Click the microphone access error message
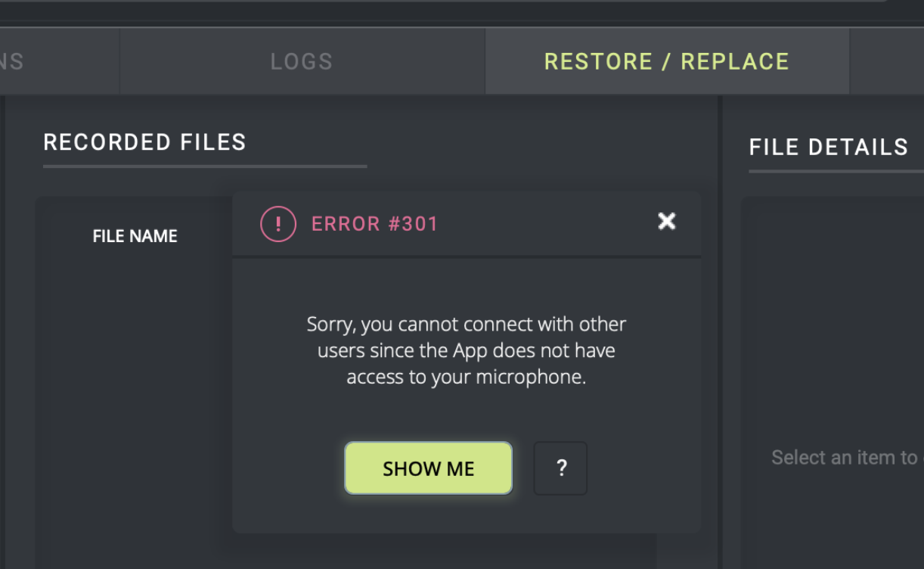This screenshot has width=924, height=569. tap(466, 351)
